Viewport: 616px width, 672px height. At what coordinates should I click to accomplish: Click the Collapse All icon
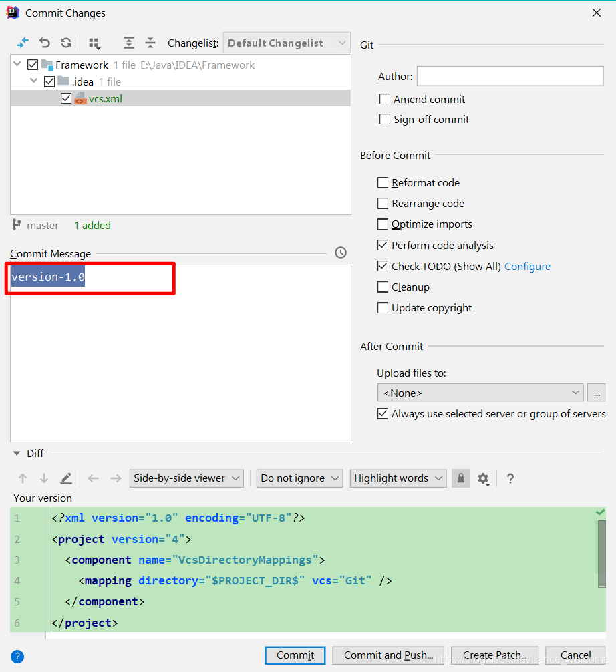150,43
